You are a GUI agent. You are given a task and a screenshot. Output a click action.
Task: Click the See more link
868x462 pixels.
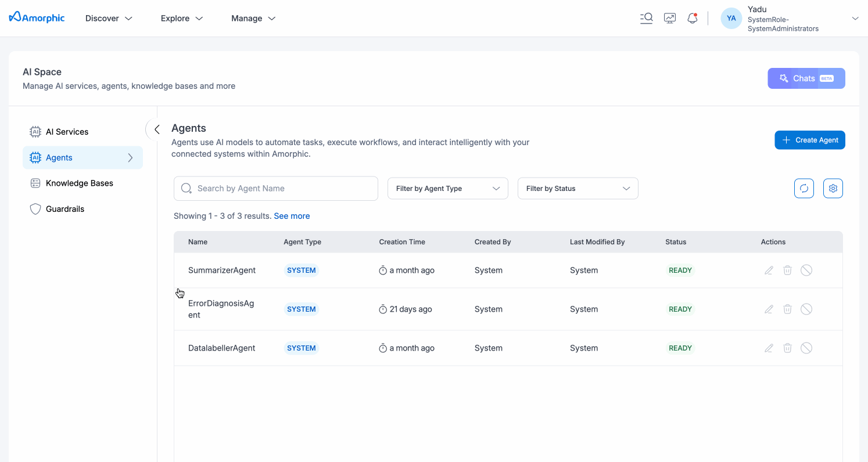292,216
